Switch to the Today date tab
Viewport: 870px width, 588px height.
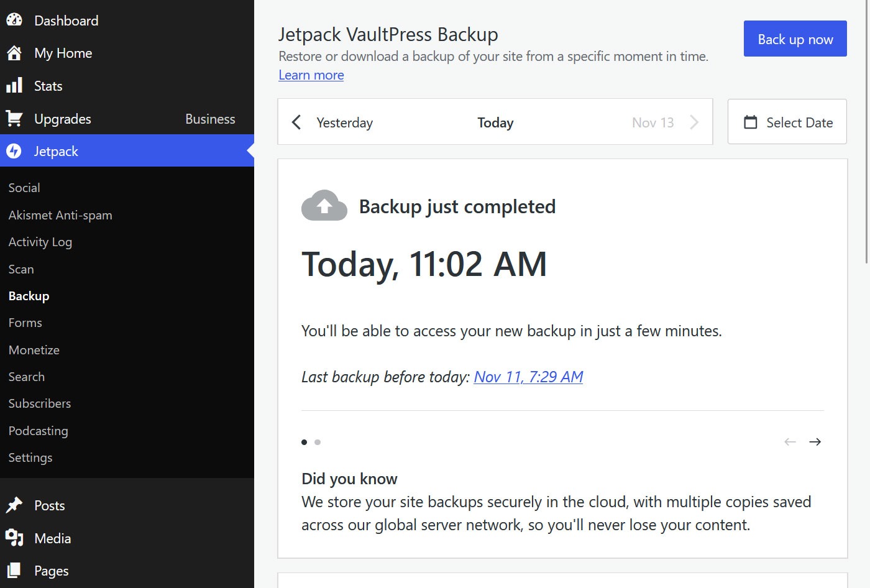point(495,122)
